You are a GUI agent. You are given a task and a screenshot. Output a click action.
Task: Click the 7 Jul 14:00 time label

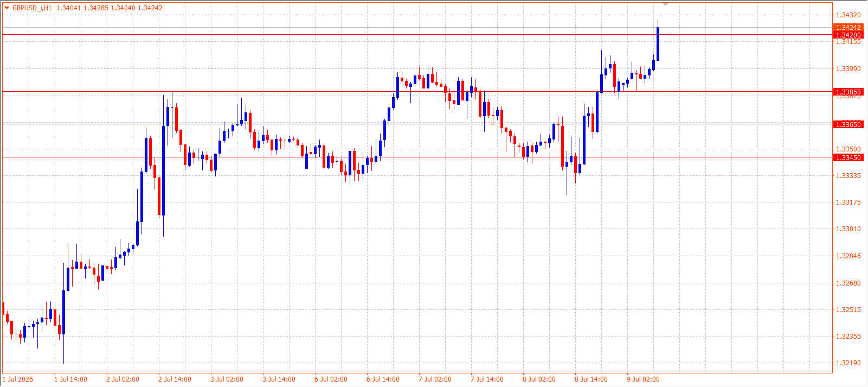click(x=487, y=379)
